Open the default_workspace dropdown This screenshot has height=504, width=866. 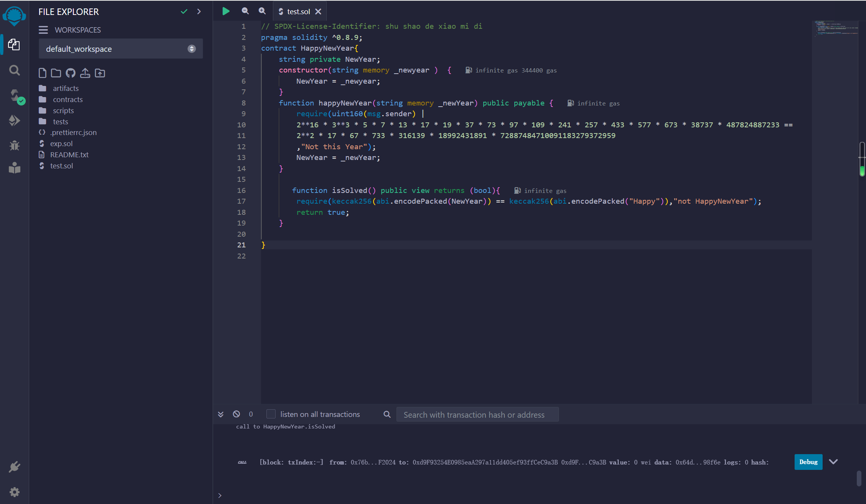pyautogui.click(x=121, y=49)
